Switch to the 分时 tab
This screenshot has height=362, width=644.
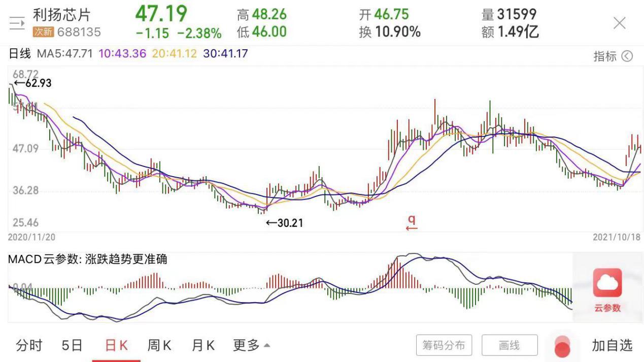(x=29, y=345)
